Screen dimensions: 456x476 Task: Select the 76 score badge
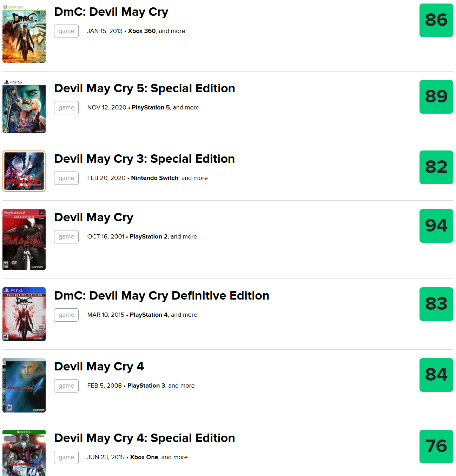pos(436,447)
